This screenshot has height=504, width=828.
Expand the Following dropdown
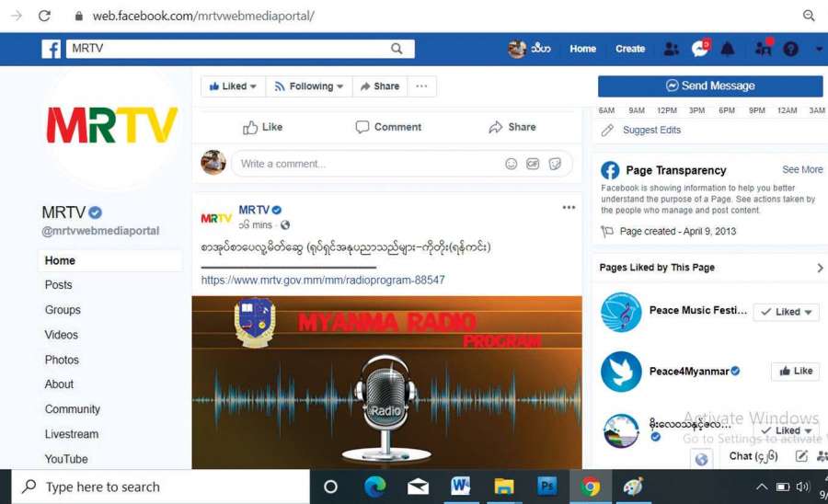point(308,86)
